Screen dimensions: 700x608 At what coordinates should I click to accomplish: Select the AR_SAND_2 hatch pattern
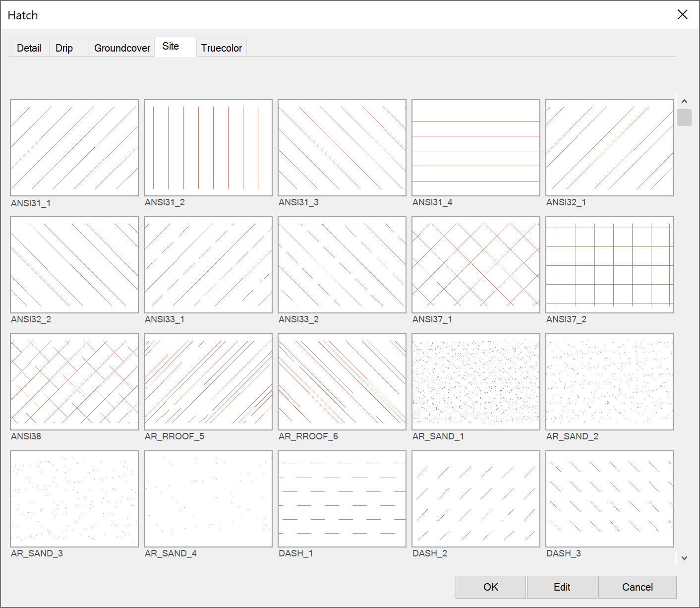(610, 382)
